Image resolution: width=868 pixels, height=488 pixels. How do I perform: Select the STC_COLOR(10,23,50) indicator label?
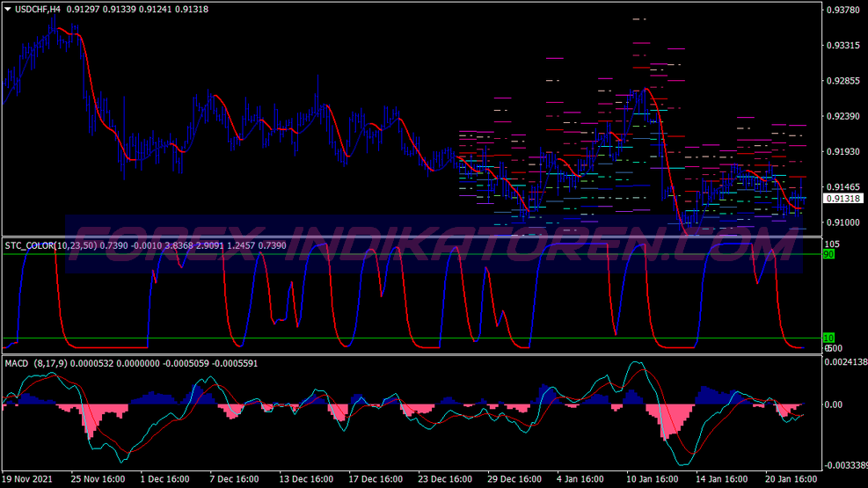[x=51, y=244]
